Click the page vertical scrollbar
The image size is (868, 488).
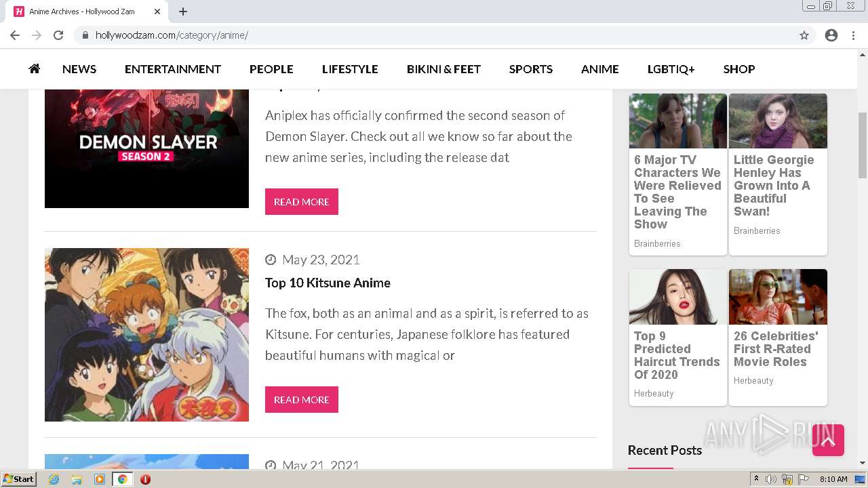click(863, 145)
